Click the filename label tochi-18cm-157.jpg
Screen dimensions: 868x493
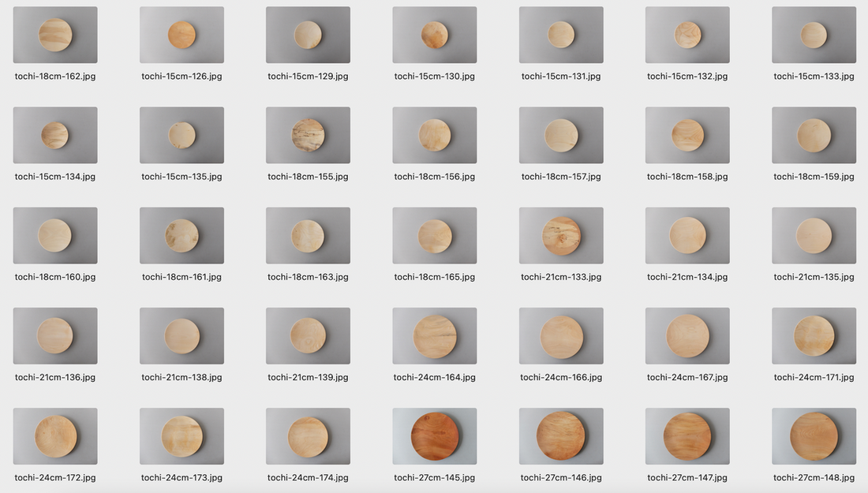coord(561,177)
